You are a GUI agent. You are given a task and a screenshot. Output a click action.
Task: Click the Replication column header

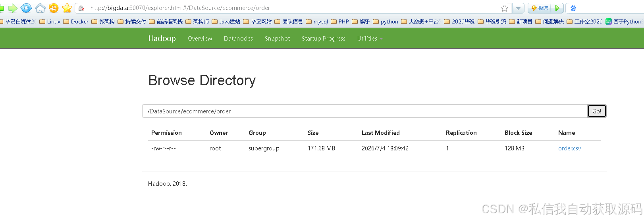pos(461,133)
